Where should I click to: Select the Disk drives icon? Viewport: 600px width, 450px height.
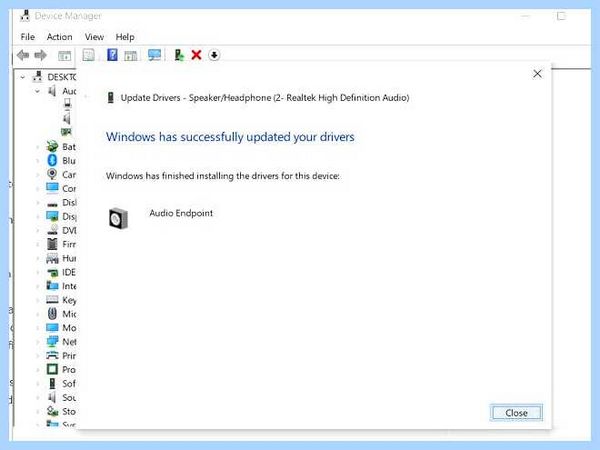52,204
